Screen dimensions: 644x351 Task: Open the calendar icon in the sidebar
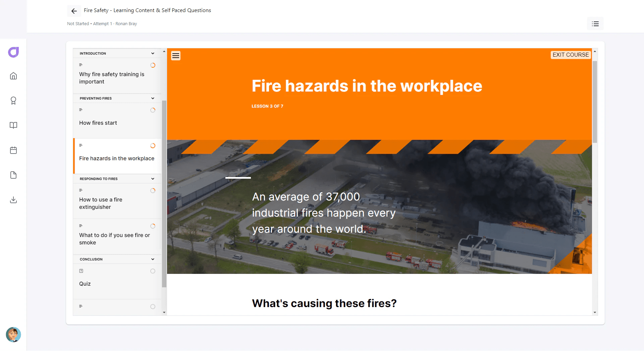pyautogui.click(x=13, y=150)
